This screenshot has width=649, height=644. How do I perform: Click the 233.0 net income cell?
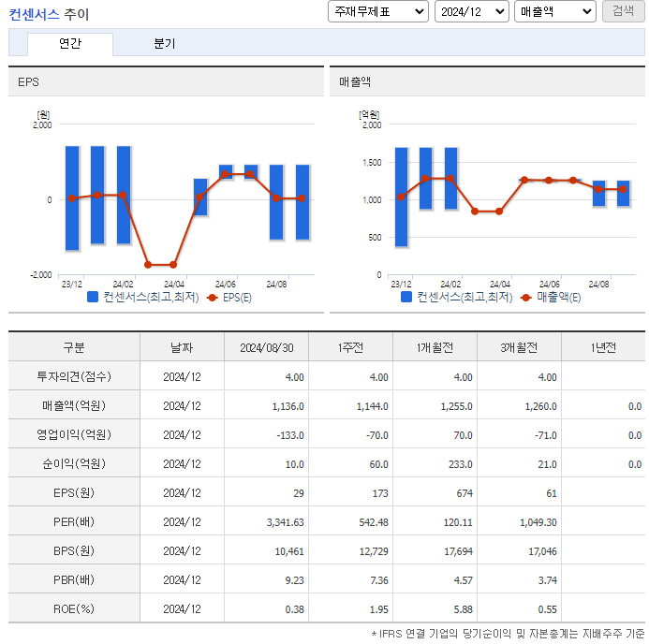tap(435, 464)
